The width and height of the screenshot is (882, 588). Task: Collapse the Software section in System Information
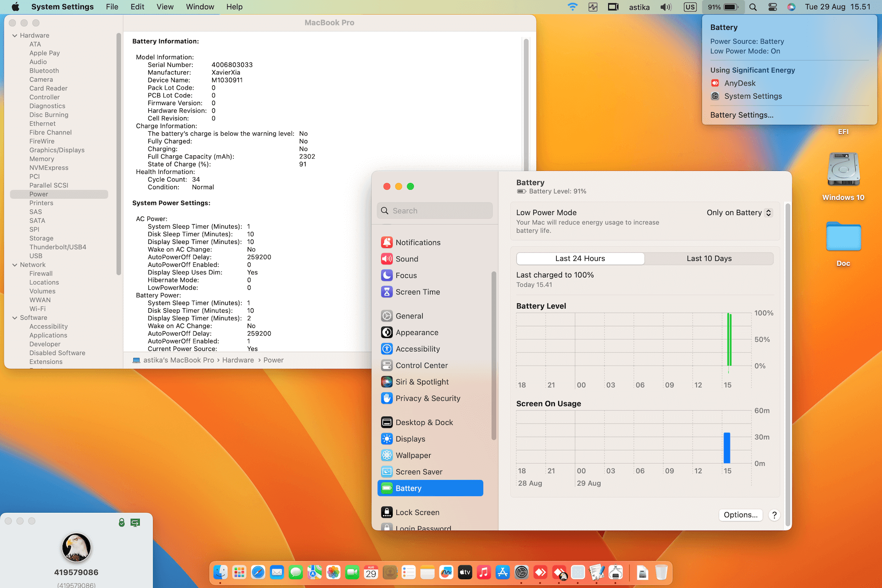click(15, 317)
